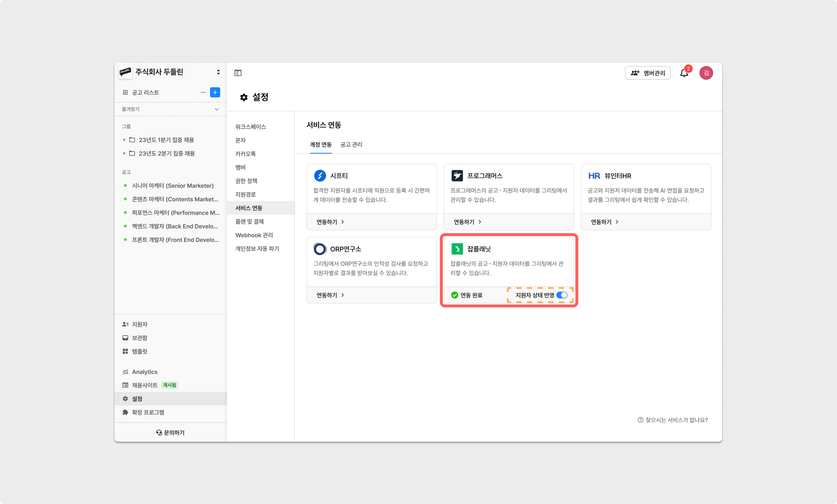The image size is (837, 504).
Task: Click the user avatar 김 icon
Action: 706,73
